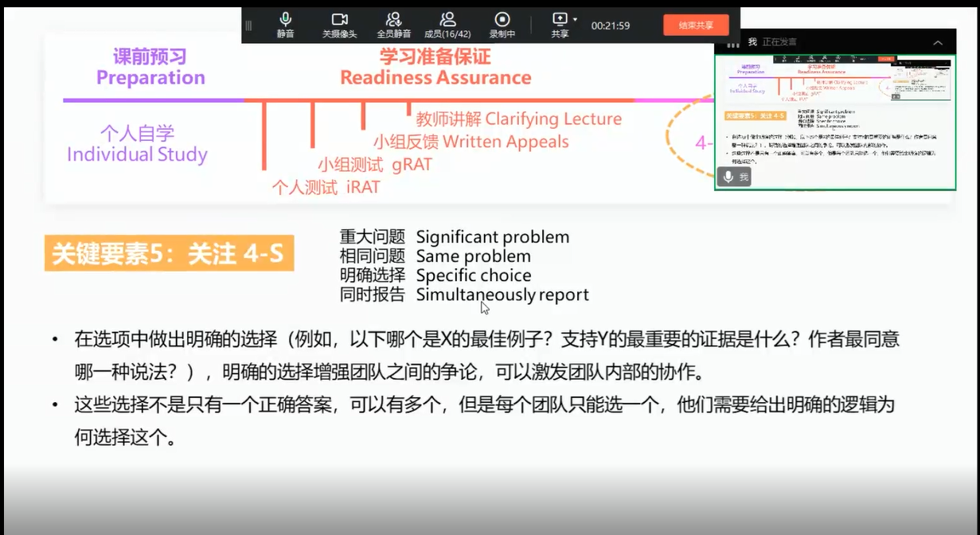Grab the toolbar drag handle on the left
Image resolution: width=980 pixels, height=535 pixels.
pyautogui.click(x=248, y=25)
